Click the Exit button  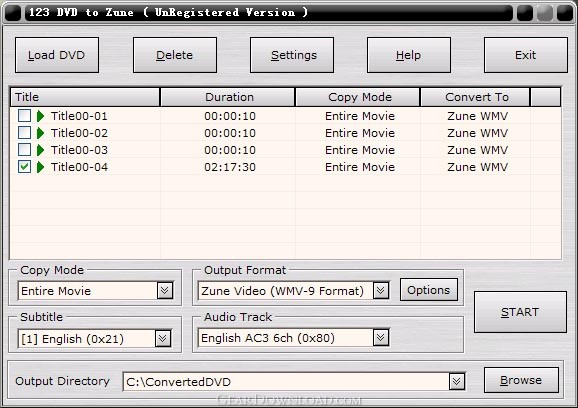(526, 55)
